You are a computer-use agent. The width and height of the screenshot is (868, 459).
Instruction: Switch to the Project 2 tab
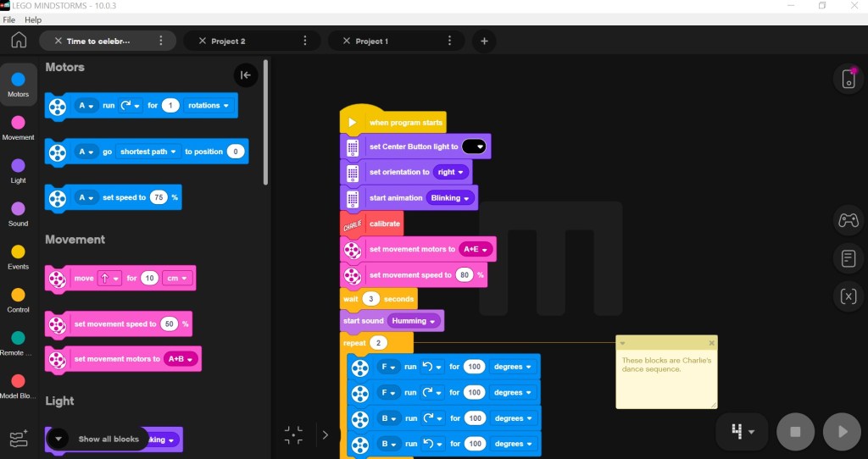click(x=228, y=41)
